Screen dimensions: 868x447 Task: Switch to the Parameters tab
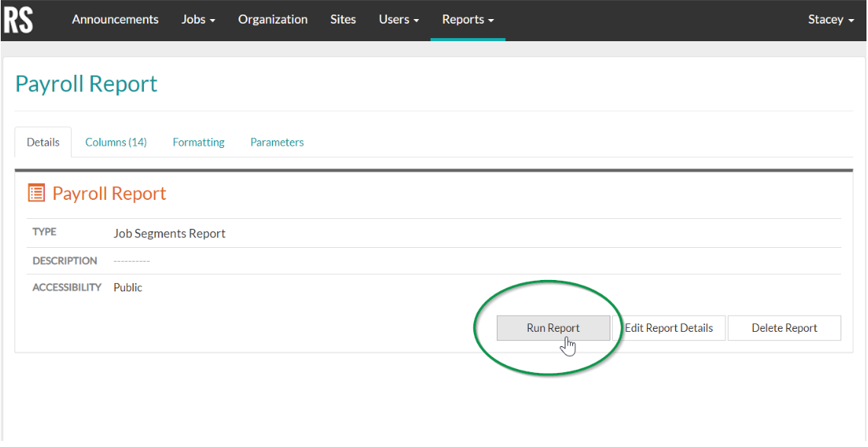[x=277, y=142]
